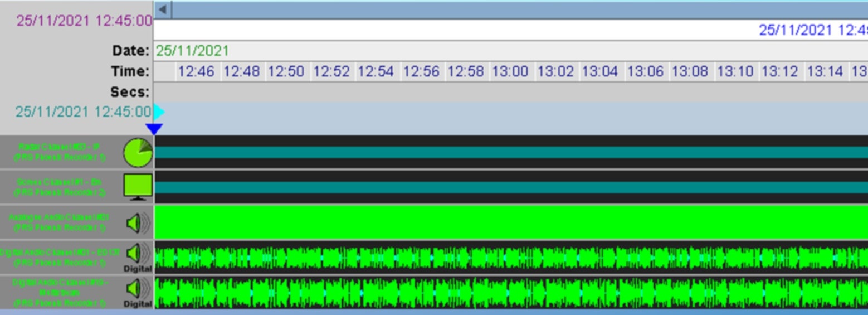Select the Digital Audio Channel #01 label
The width and height of the screenshot is (868, 315).
point(60,257)
